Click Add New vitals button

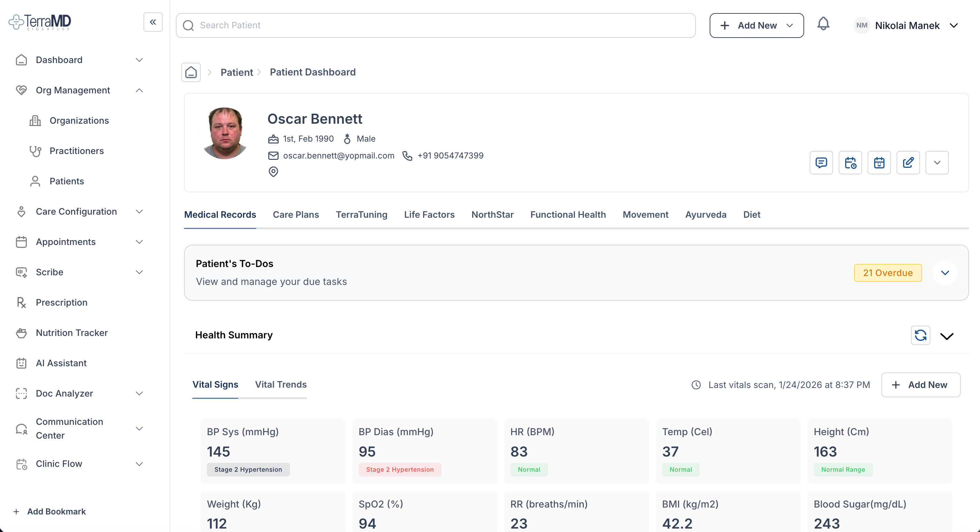[x=920, y=385]
